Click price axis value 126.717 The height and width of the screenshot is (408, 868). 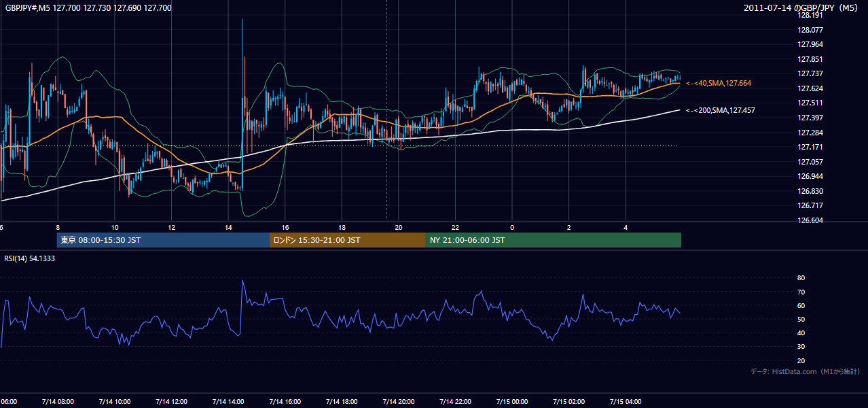point(810,206)
